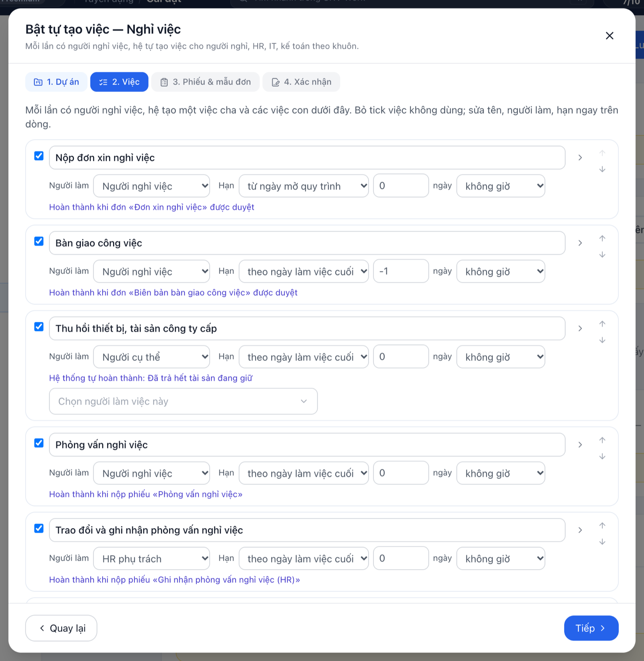Expand details of 'Thu hồi thiết bị' task

pyautogui.click(x=580, y=328)
